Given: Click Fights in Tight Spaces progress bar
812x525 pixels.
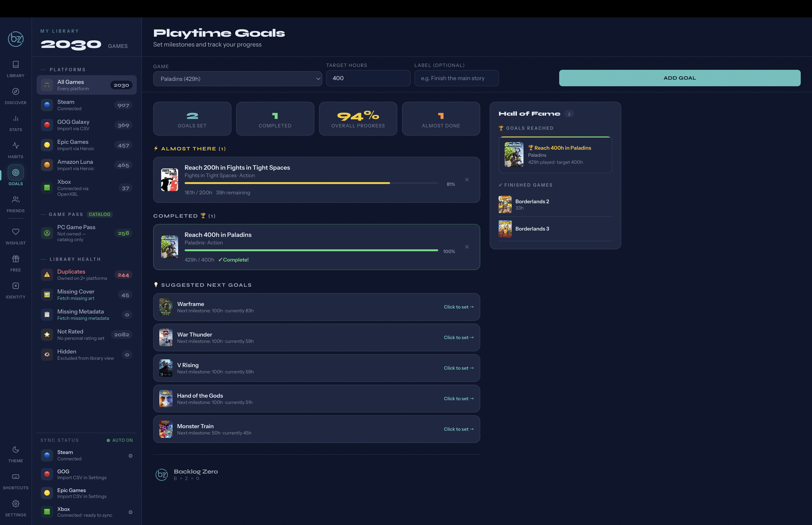Looking at the screenshot, I should point(311,183).
